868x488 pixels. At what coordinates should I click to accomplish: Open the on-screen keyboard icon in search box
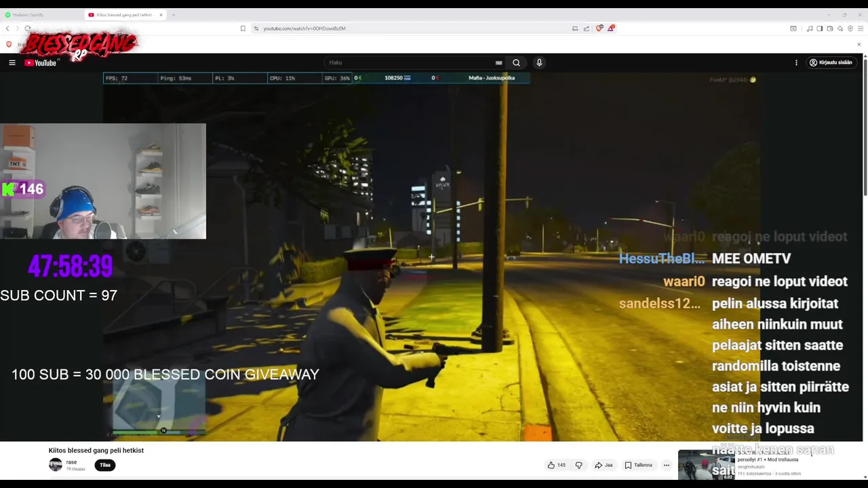tap(499, 62)
